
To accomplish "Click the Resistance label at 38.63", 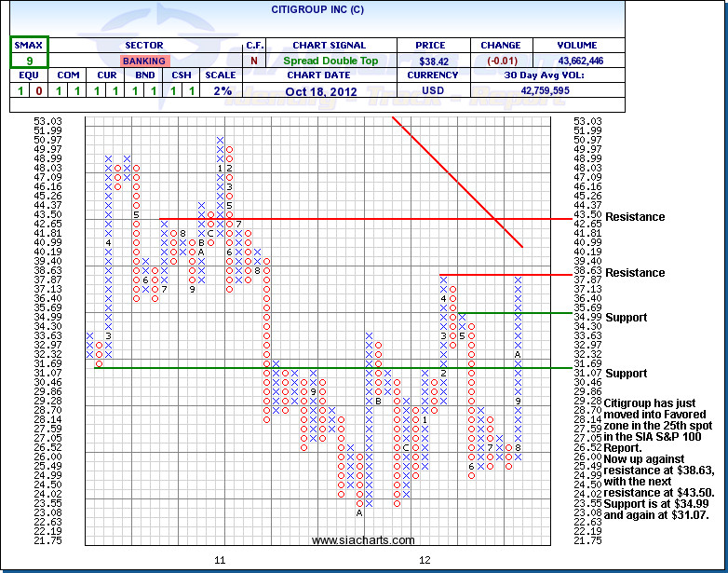I will pyautogui.click(x=635, y=273).
